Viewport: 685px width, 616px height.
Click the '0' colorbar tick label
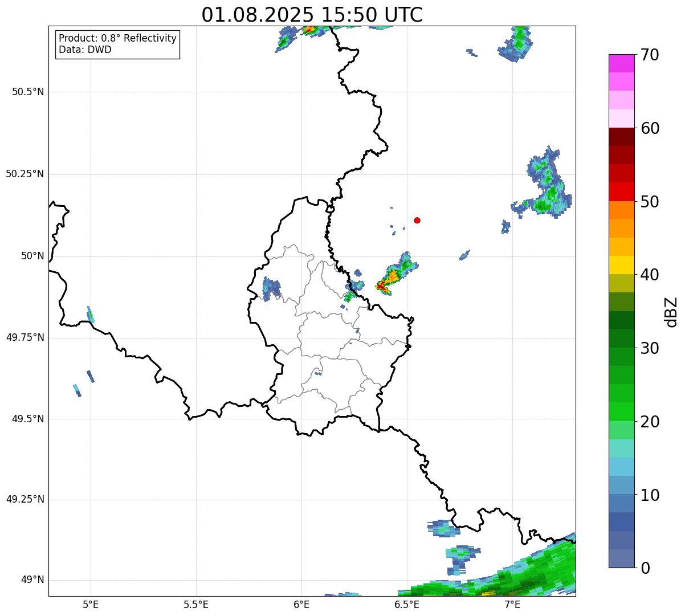644,568
